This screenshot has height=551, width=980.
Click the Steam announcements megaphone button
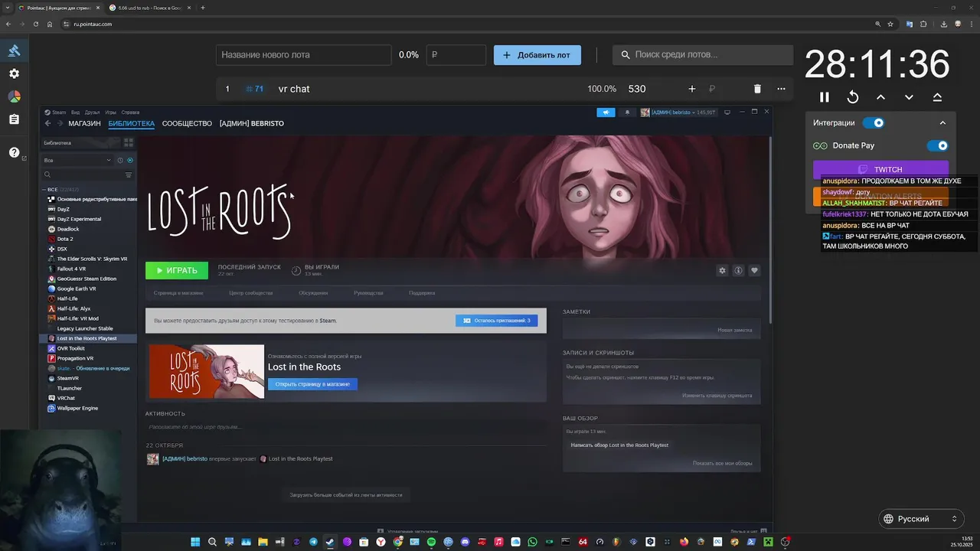pyautogui.click(x=606, y=112)
